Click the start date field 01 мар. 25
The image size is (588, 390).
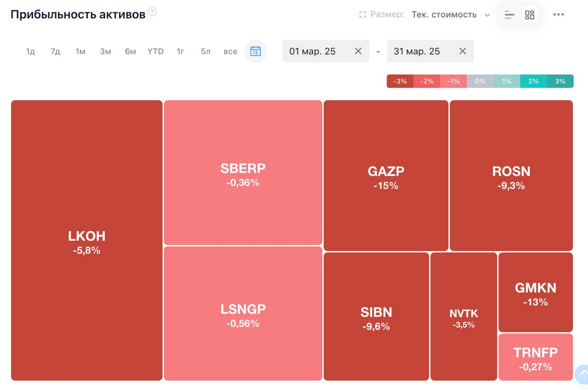click(326, 51)
